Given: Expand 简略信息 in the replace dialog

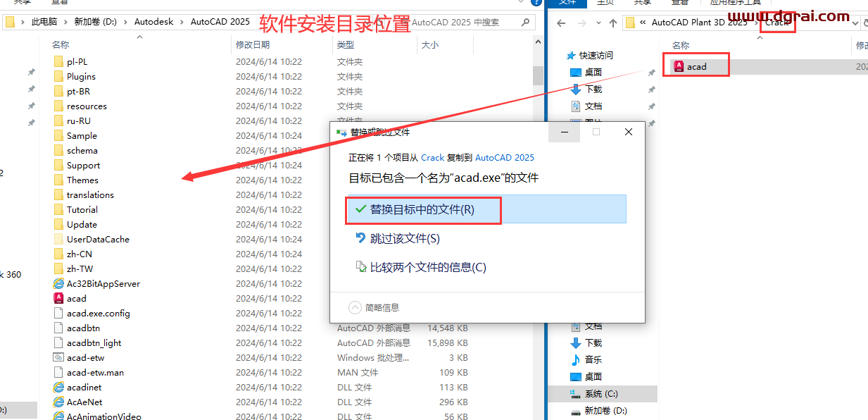Looking at the screenshot, I should tap(375, 307).
